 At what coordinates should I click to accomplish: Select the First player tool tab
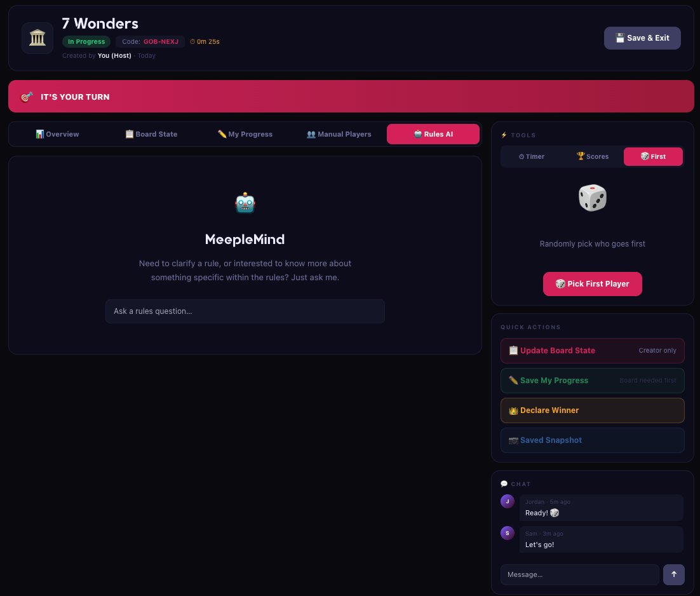653,157
